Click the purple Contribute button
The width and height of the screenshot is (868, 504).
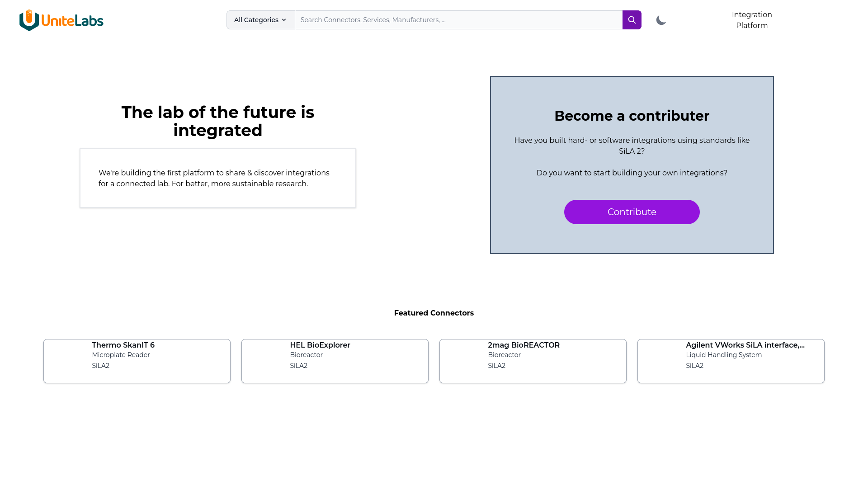[x=632, y=212]
